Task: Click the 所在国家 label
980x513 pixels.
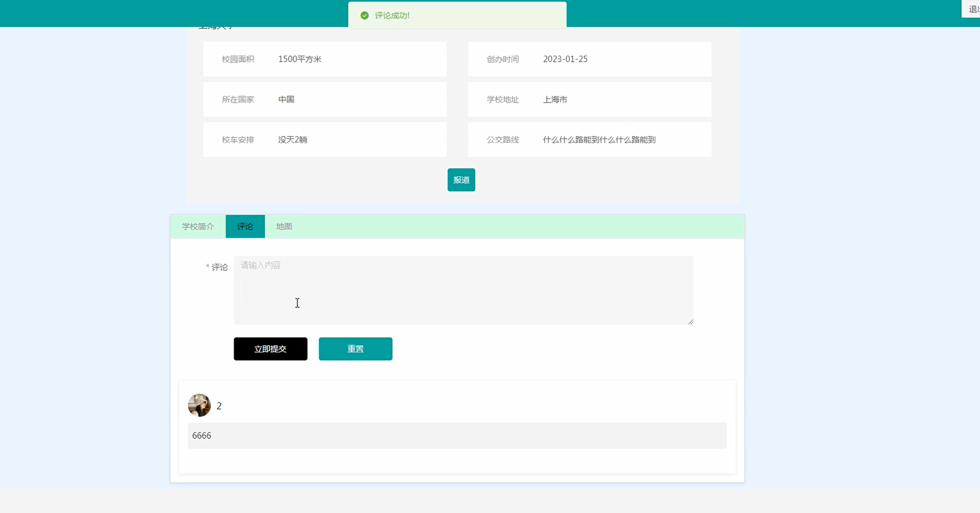Action: click(x=238, y=99)
